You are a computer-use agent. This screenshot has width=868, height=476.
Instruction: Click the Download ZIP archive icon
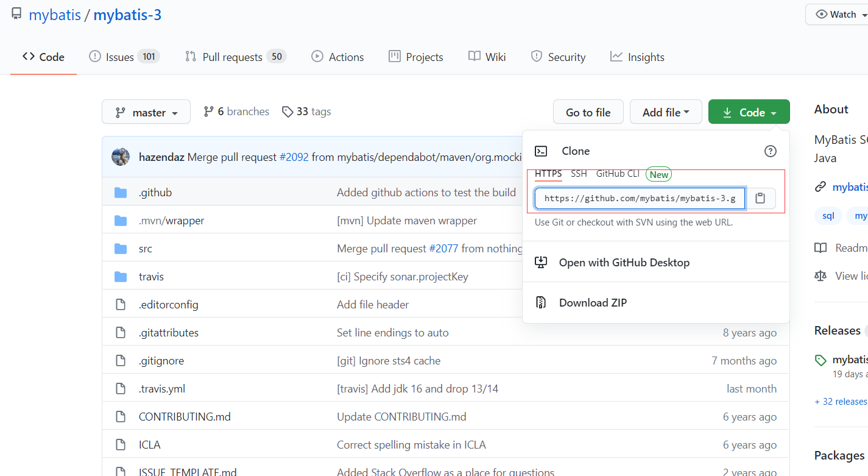pyautogui.click(x=541, y=303)
